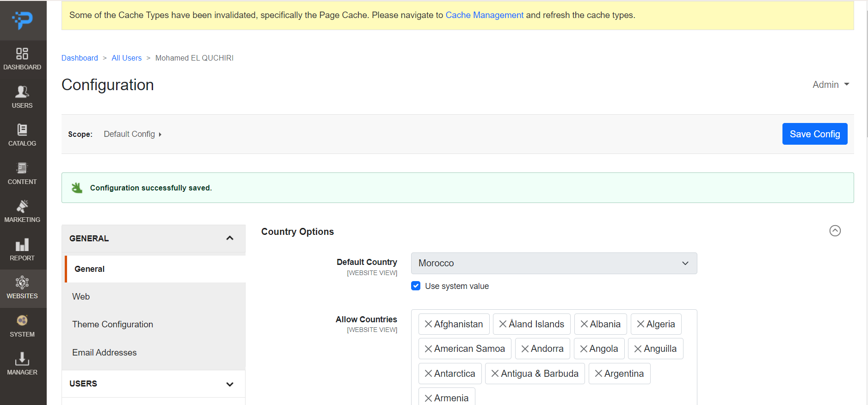Remove Antigua & Barbuda from allowed countries
868x405 pixels.
tap(495, 374)
